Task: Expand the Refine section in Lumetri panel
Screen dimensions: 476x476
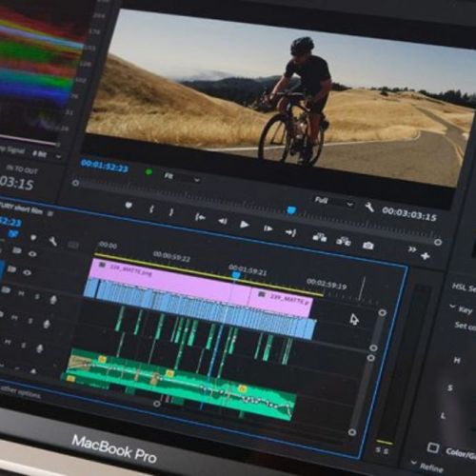Action: point(413,462)
